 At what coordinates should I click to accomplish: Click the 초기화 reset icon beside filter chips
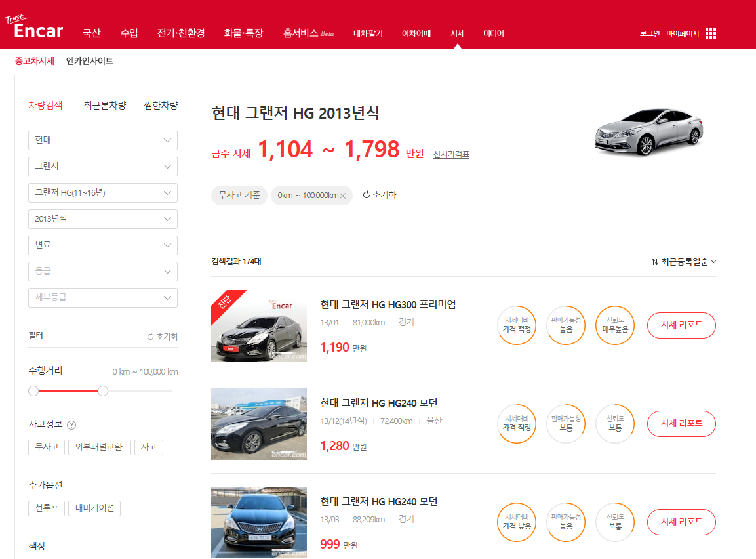coord(367,195)
